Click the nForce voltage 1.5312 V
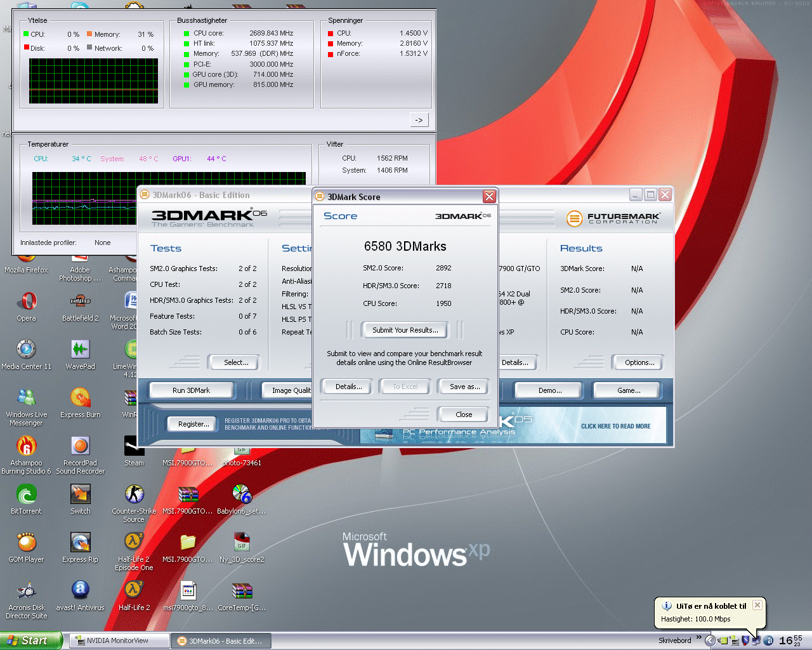The image size is (812, 650). [x=414, y=53]
